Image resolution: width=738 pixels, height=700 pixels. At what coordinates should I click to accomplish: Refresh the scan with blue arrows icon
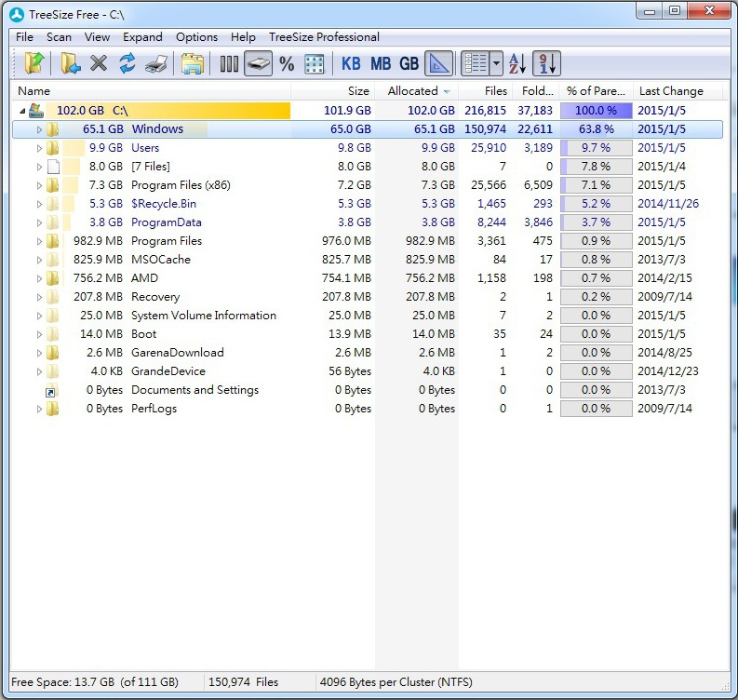127,63
